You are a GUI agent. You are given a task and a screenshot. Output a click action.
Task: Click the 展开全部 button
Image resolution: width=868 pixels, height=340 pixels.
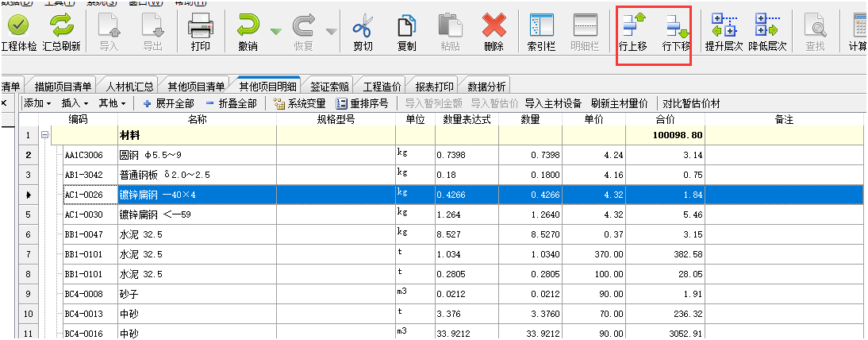tap(168, 103)
